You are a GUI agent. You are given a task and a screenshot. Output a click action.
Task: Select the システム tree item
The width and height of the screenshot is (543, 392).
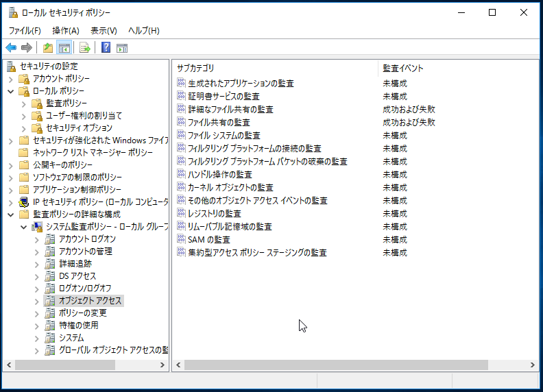[71, 338]
